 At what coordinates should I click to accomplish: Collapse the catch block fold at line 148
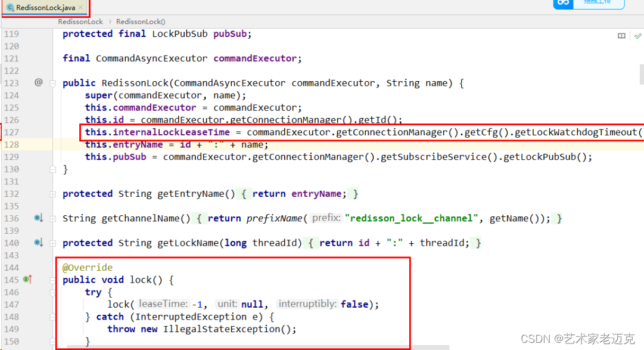(52, 317)
